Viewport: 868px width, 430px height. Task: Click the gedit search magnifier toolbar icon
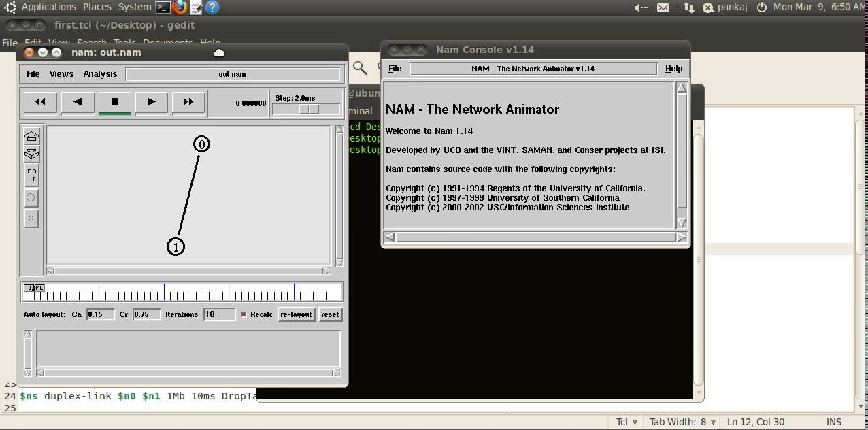click(360, 67)
